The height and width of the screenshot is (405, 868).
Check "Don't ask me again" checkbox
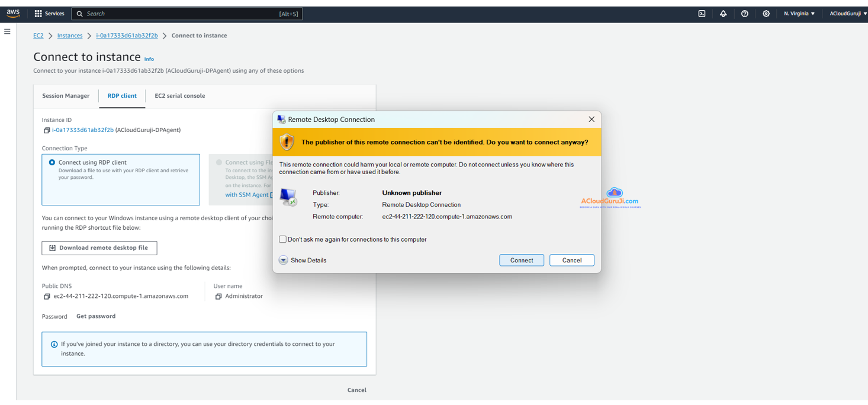click(x=282, y=239)
